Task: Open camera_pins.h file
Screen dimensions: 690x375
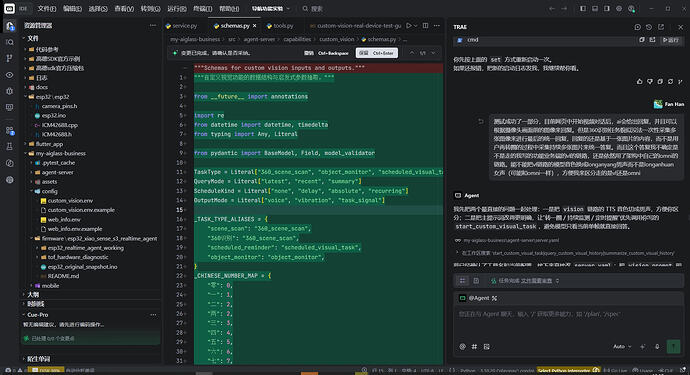Action: pyautogui.click(x=59, y=106)
